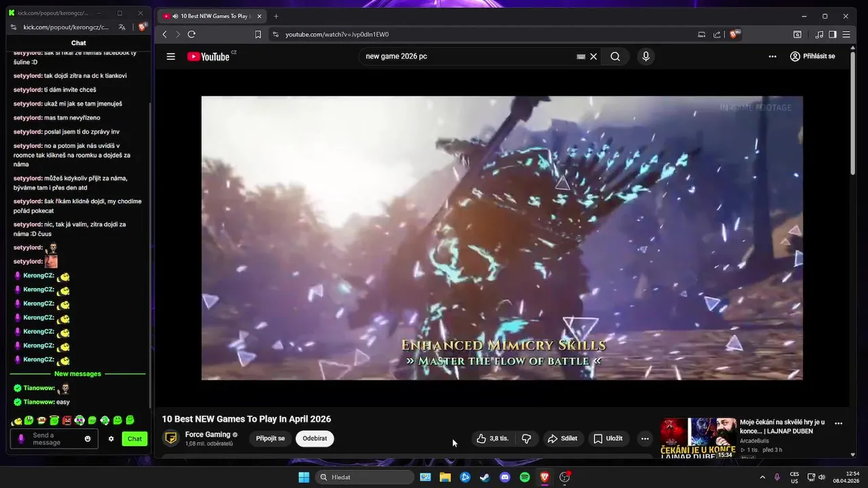Select the '10 Best NEW Games' browser tab
This screenshot has width=868, height=488.
pos(212,16)
